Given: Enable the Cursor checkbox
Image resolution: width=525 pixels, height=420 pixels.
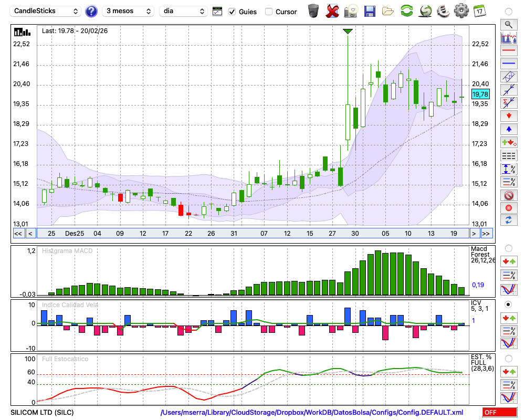Looking at the screenshot, I should click(x=269, y=12).
